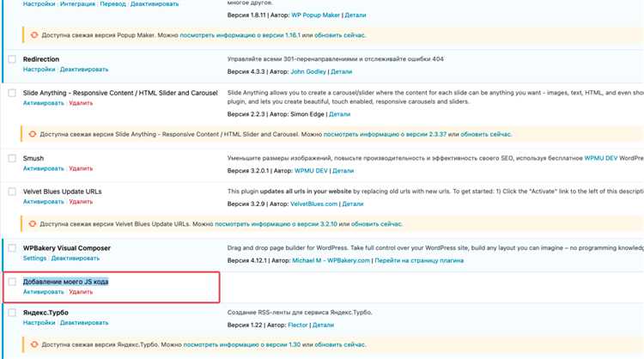
Task: Select checkbox for Добавление моего JS кода
Action: point(12,282)
